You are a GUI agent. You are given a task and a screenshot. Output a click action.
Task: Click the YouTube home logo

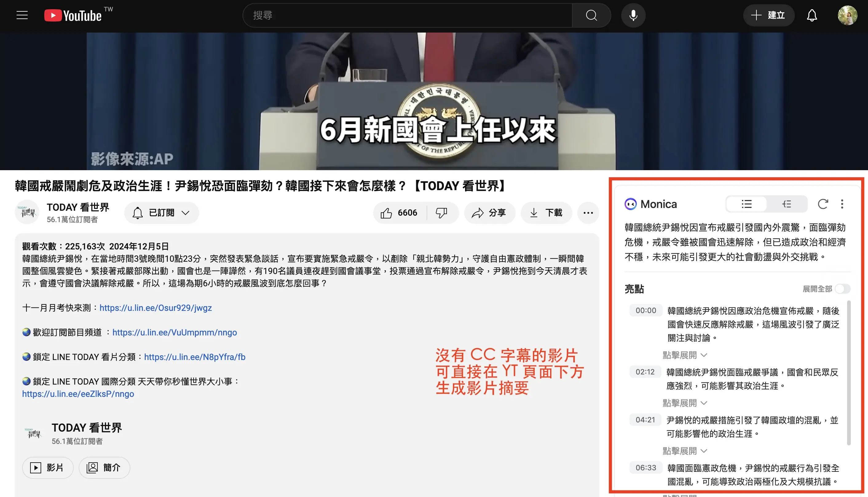click(72, 15)
